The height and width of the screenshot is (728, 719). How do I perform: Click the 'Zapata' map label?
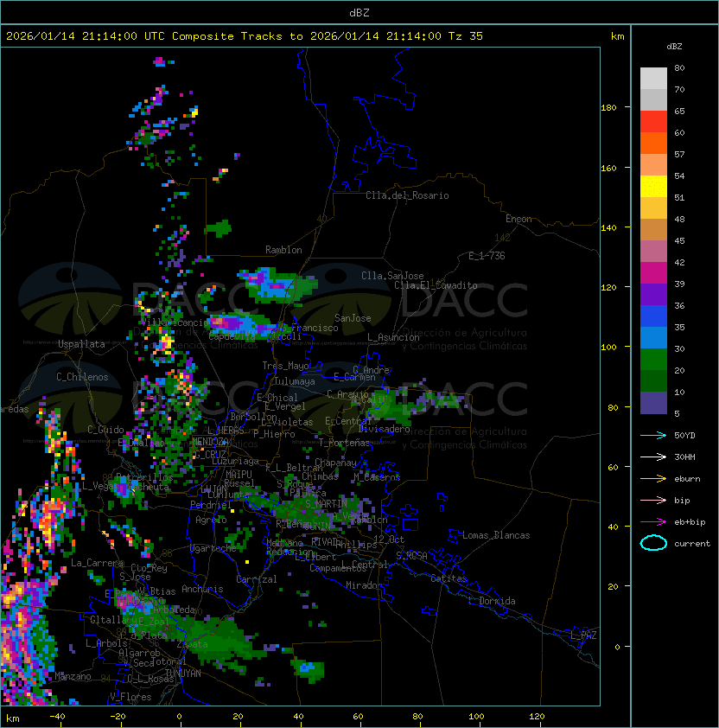[x=192, y=644]
